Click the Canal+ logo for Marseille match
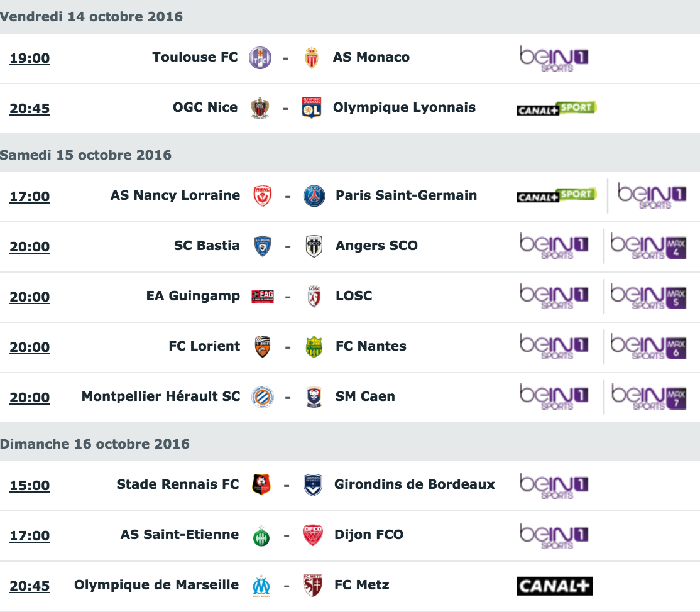Viewport: 700px width, 612px height. [554, 586]
